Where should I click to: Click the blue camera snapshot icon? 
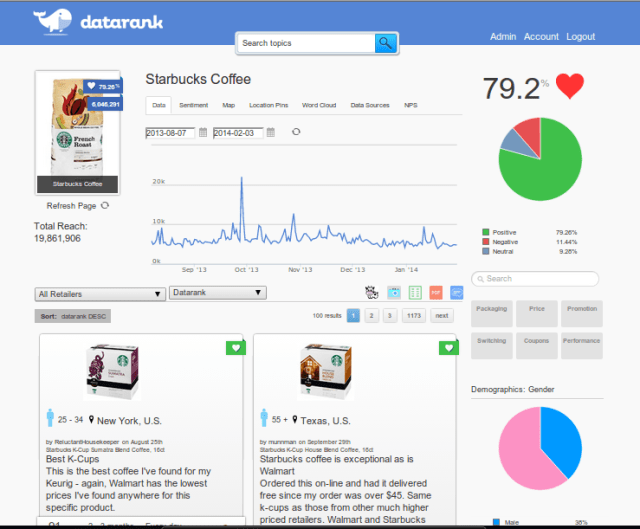394,292
